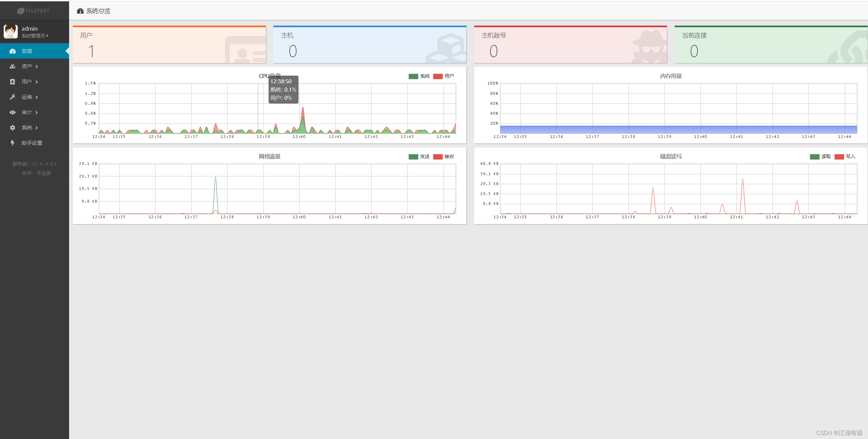This screenshot has height=439, width=868.
Task: Expand the 资产 submenu chevron
Action: pyautogui.click(x=37, y=66)
